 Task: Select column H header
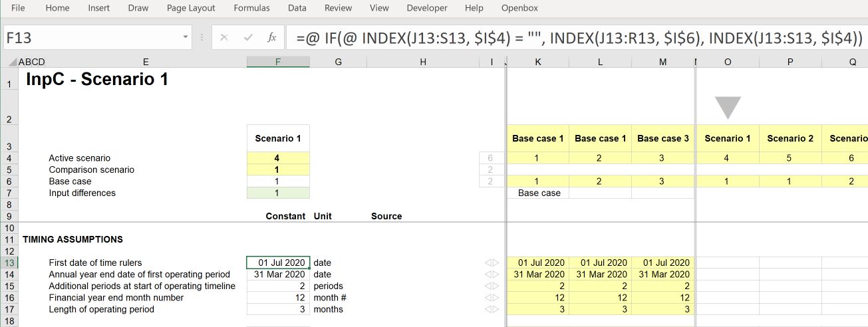[x=422, y=62]
